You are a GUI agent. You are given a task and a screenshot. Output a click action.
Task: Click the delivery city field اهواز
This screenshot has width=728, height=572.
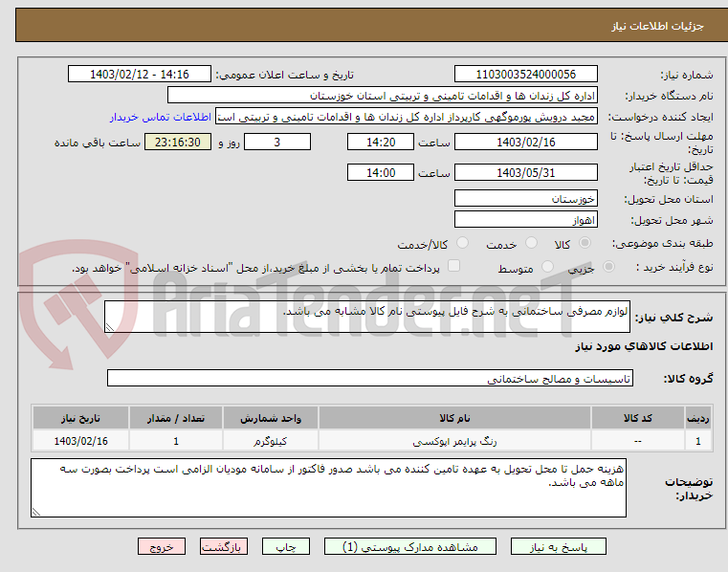526,220
